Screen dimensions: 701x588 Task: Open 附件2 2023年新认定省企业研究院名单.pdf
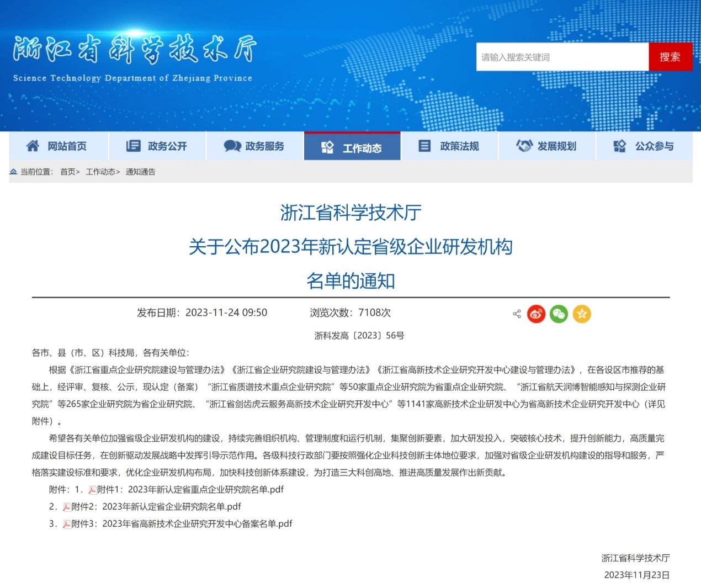[156, 507]
